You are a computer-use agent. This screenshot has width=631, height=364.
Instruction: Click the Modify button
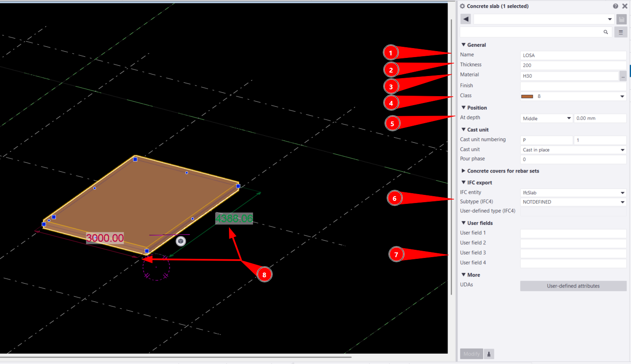tap(471, 354)
